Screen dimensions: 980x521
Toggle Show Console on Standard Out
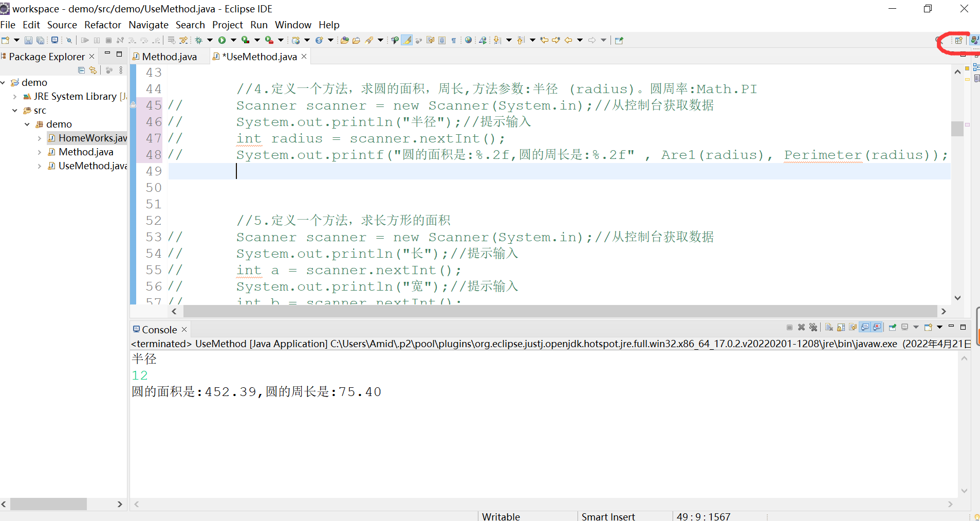[865, 327]
